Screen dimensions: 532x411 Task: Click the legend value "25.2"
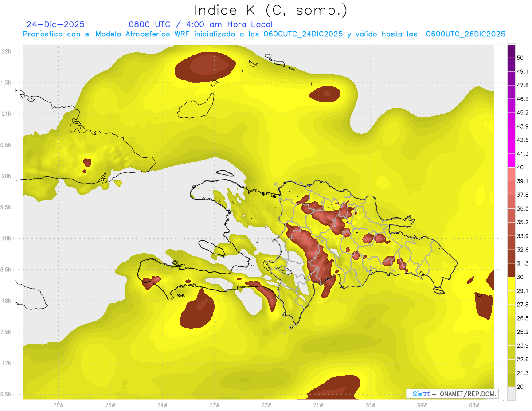(523, 332)
